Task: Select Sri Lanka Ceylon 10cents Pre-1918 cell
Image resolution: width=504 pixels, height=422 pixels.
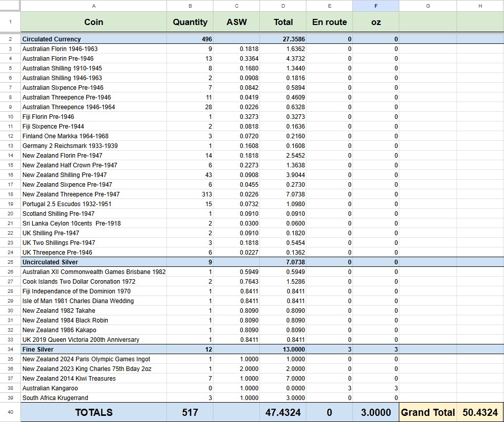Action: tap(93, 223)
